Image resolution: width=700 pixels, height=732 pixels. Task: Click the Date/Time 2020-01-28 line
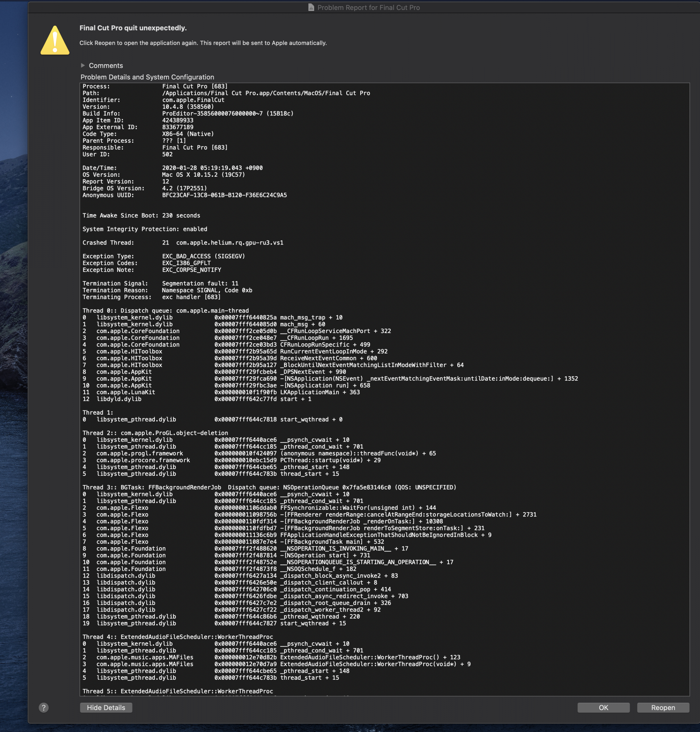click(172, 168)
